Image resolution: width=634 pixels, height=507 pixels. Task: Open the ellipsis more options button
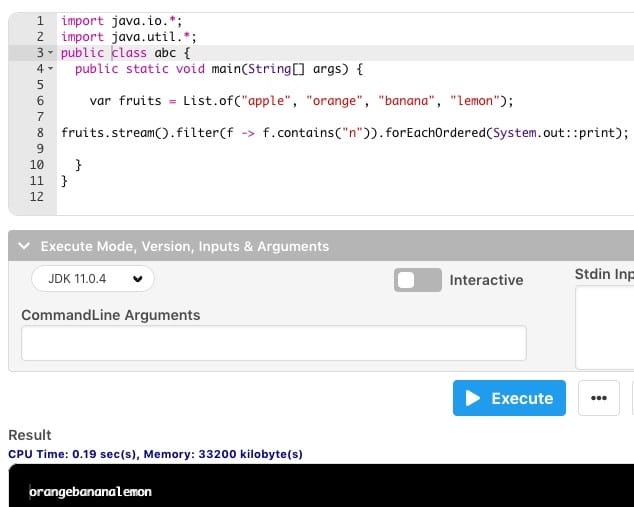pyautogui.click(x=598, y=398)
